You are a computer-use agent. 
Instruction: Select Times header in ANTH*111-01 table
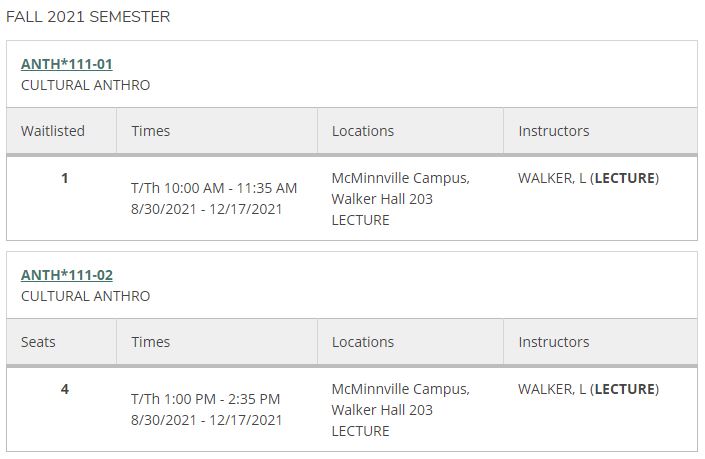tap(151, 131)
